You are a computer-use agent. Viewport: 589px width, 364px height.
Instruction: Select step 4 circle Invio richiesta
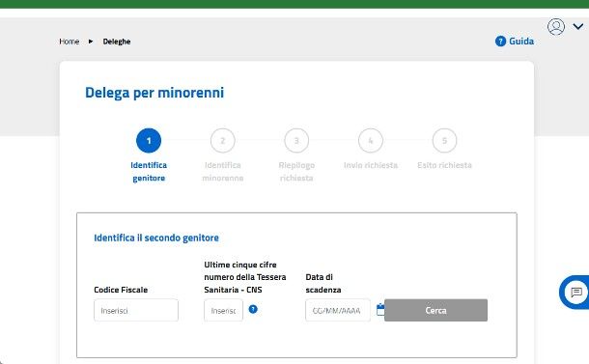tap(371, 141)
